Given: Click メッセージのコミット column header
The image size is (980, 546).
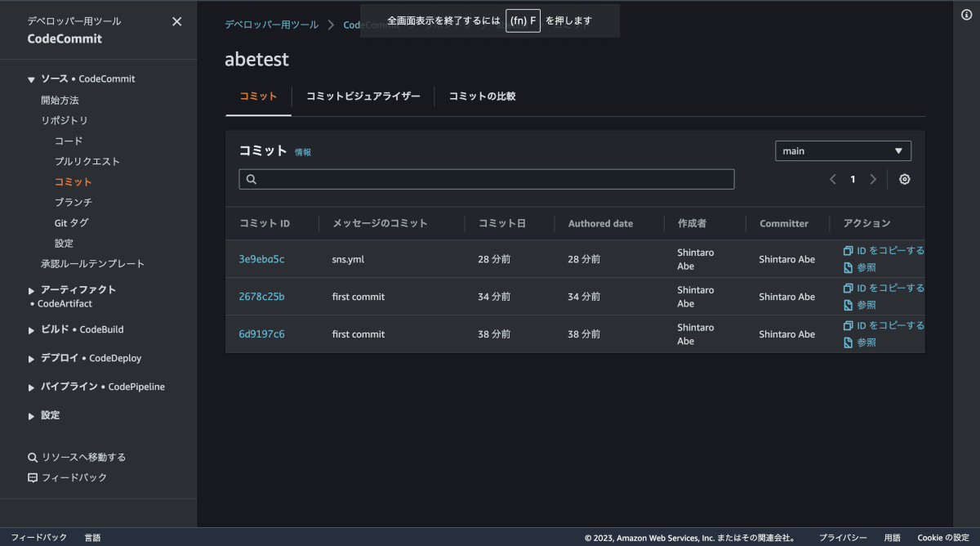Looking at the screenshot, I should click(380, 223).
